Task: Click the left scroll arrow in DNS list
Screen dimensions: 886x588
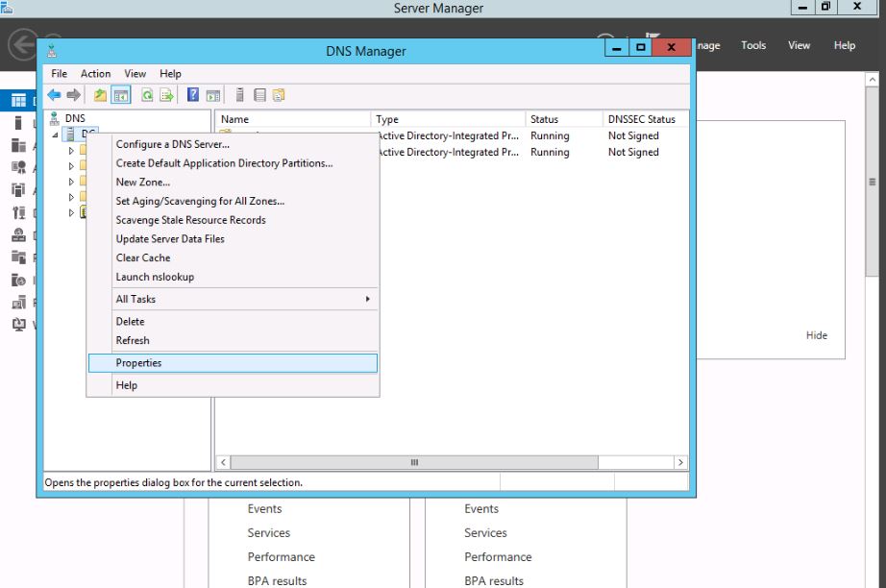Action: 223,462
